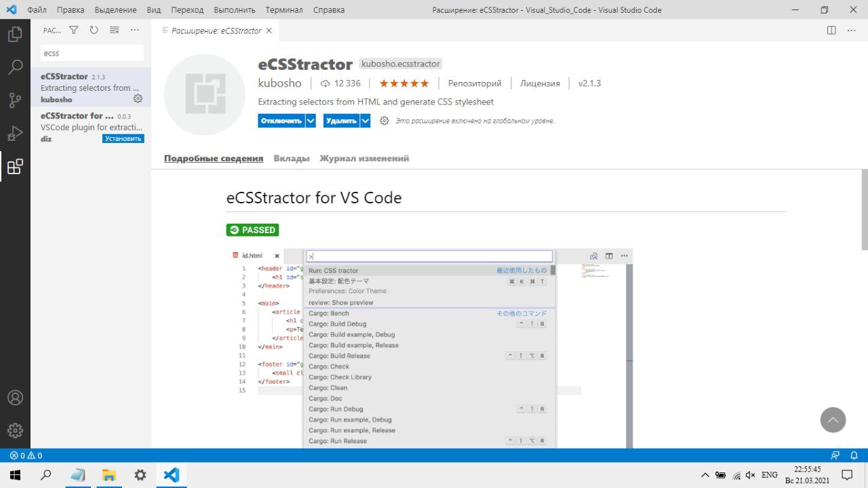Screen dimensions: 868x488
Task: Open the Репозиторий link
Action: click(475, 83)
